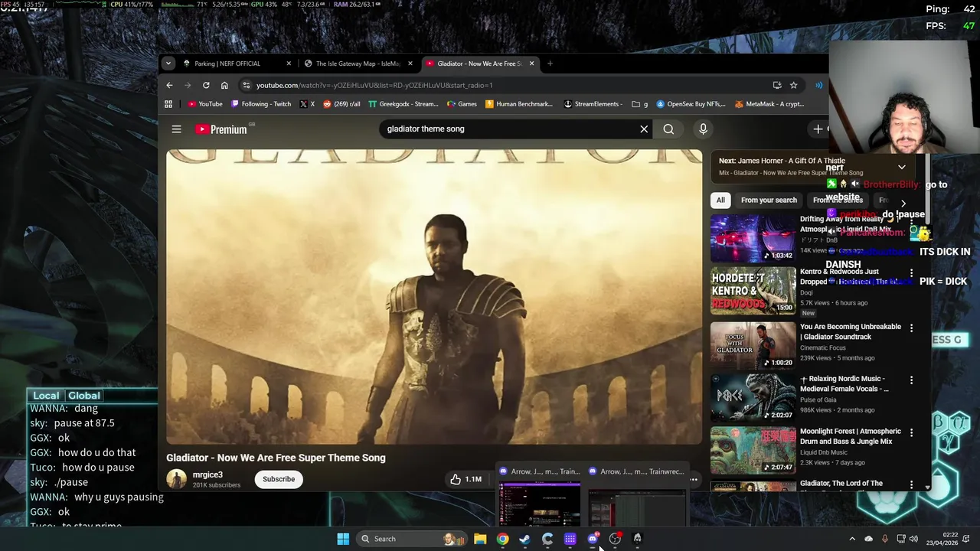Open options for Moonlight Forest video
Image resolution: width=980 pixels, height=551 pixels.
pos(911,432)
